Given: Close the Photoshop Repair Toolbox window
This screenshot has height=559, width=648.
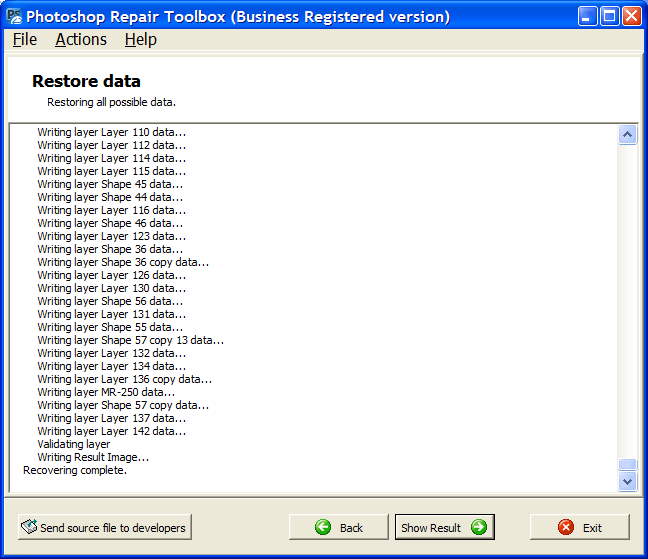Looking at the screenshot, I should click(x=632, y=17).
